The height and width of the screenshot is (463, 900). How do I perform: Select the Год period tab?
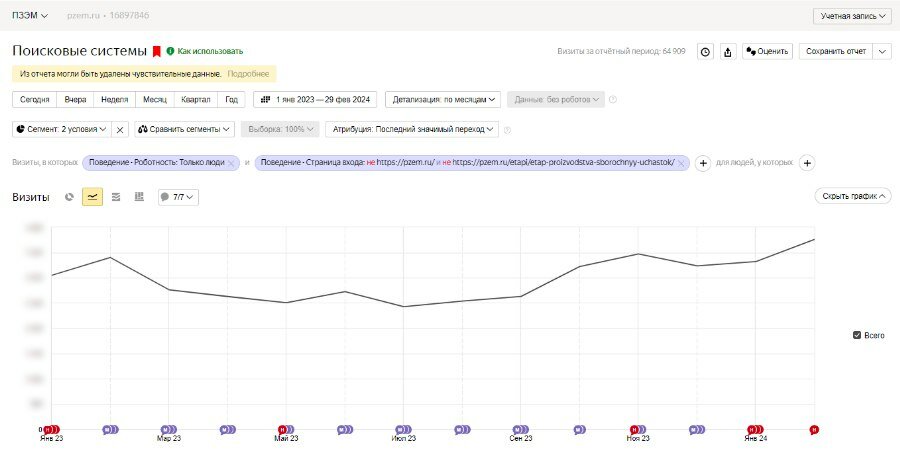[231, 99]
